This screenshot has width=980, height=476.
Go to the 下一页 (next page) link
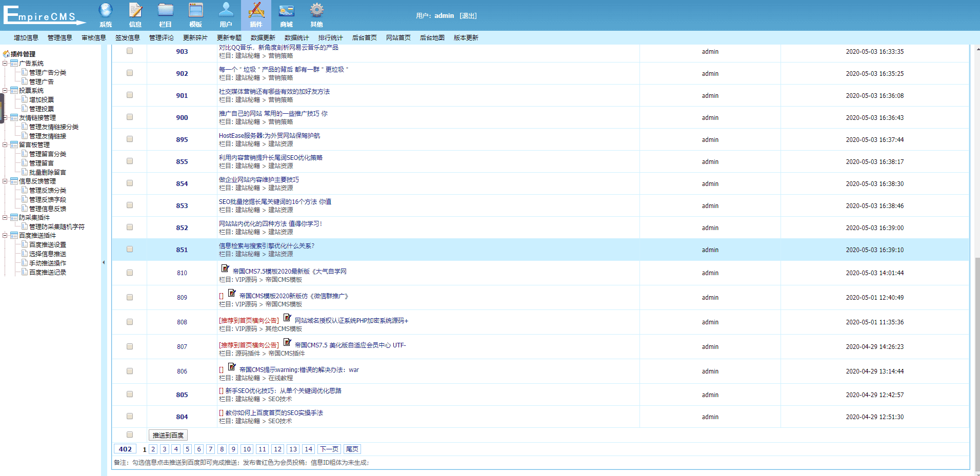(x=329, y=449)
